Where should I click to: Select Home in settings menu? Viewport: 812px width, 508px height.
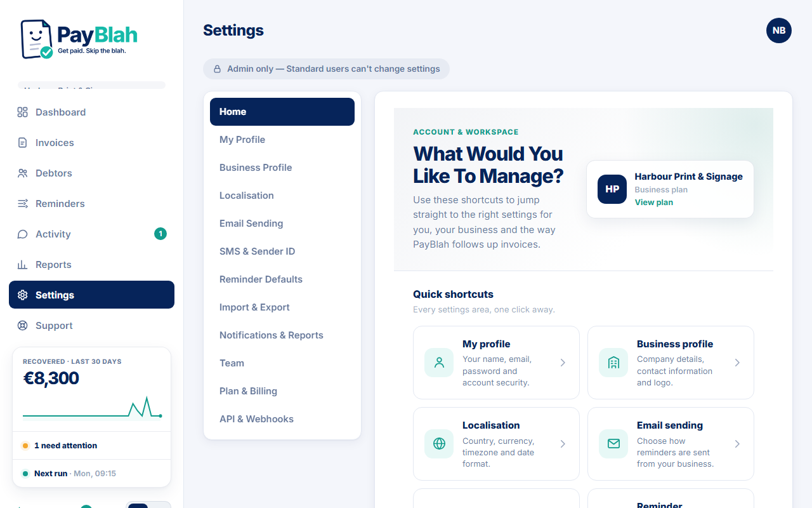pyautogui.click(x=282, y=112)
